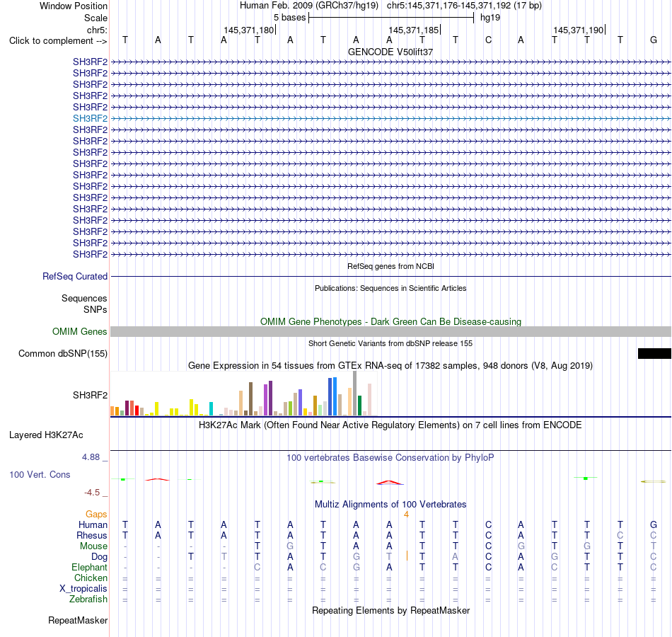Click the Layered H3K27Ac track label
Screen dimensions: 672x637
(x=46, y=435)
